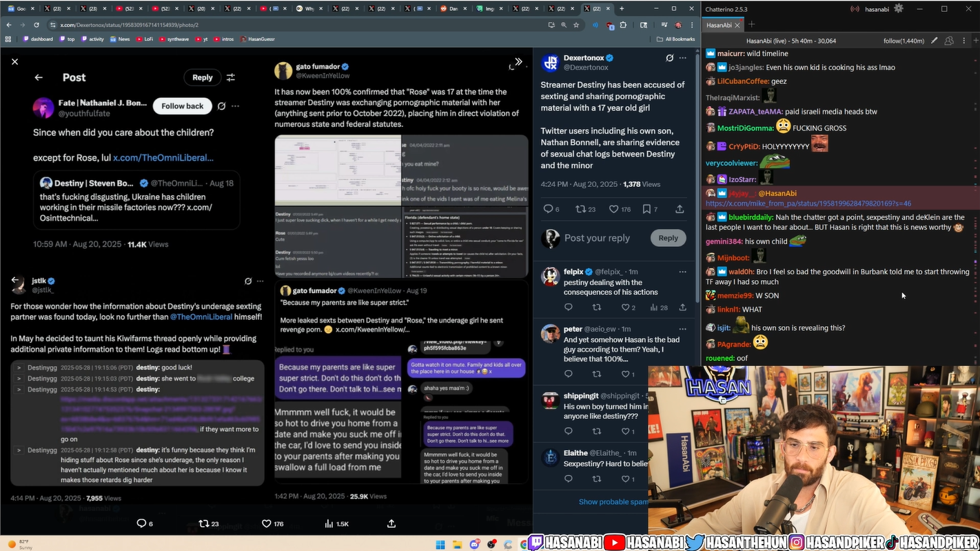Image resolution: width=980 pixels, height=551 pixels.
Task: Click the Post your reply field
Action: tap(597, 238)
